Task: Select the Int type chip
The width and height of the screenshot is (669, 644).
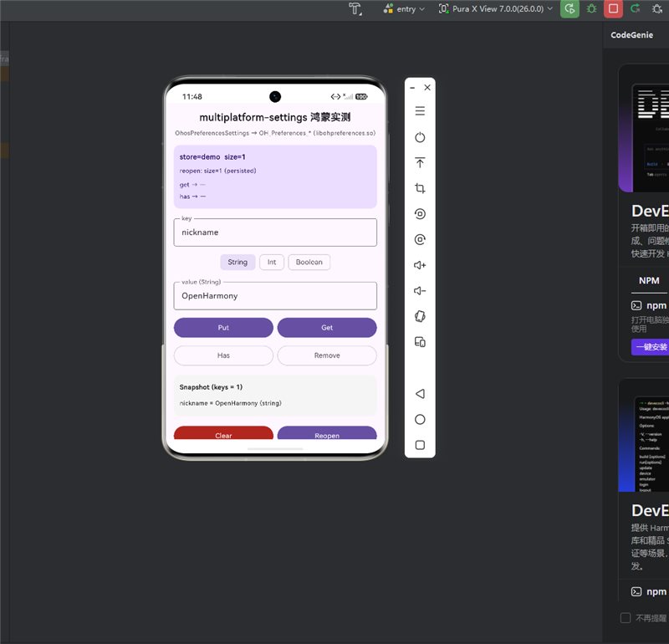Action: pyautogui.click(x=272, y=262)
